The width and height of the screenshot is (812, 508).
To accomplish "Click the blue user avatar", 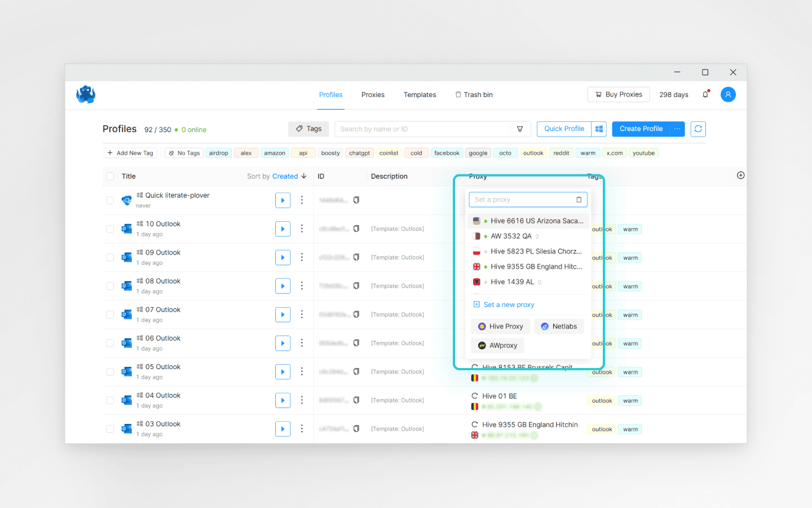I will 728,94.
